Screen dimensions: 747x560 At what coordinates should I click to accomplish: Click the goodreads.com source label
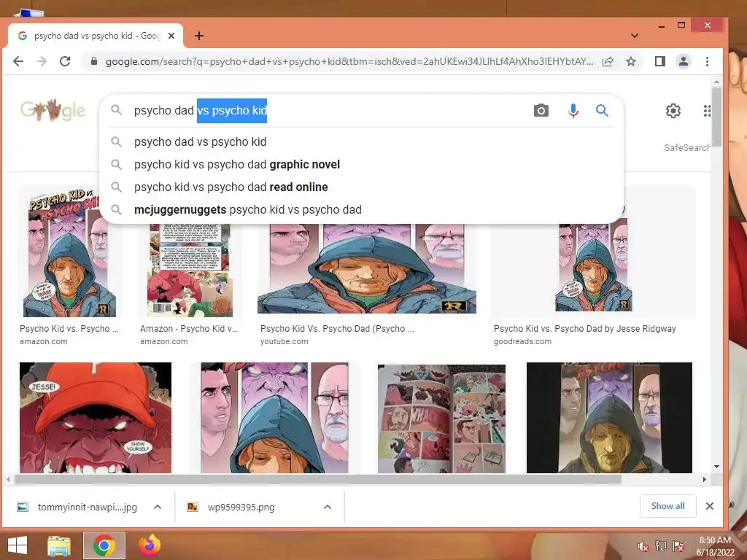pyautogui.click(x=522, y=341)
